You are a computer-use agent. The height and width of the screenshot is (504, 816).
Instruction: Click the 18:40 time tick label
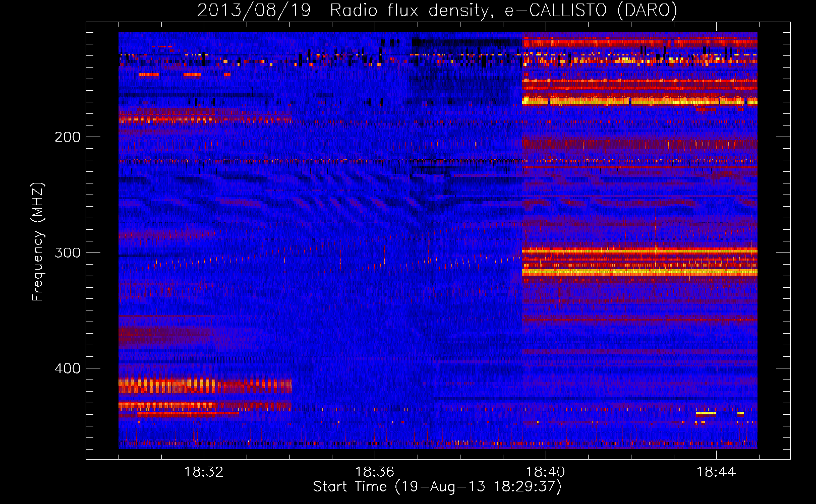(546, 472)
